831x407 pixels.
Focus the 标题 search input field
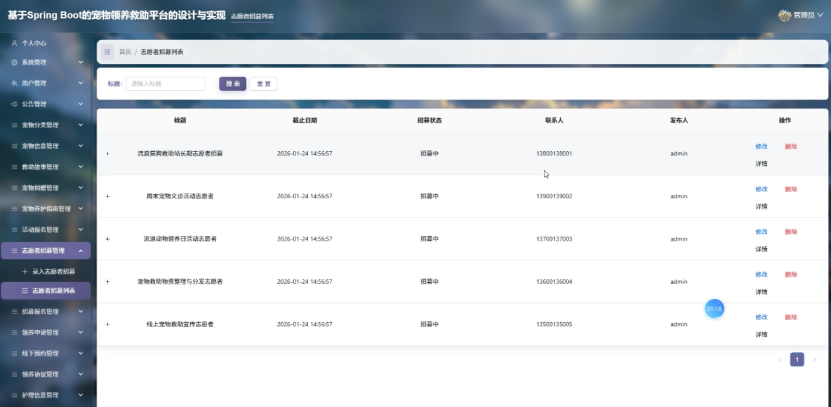(165, 84)
